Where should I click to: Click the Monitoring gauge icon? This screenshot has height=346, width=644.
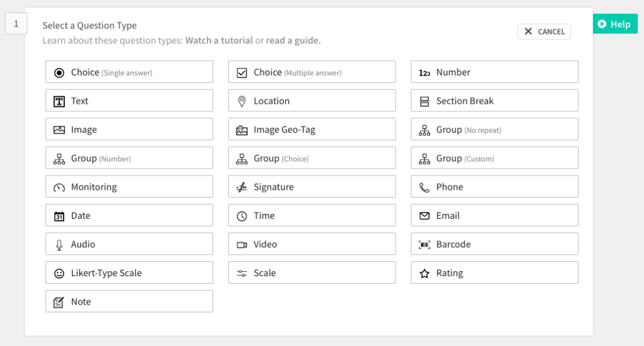pyautogui.click(x=59, y=188)
